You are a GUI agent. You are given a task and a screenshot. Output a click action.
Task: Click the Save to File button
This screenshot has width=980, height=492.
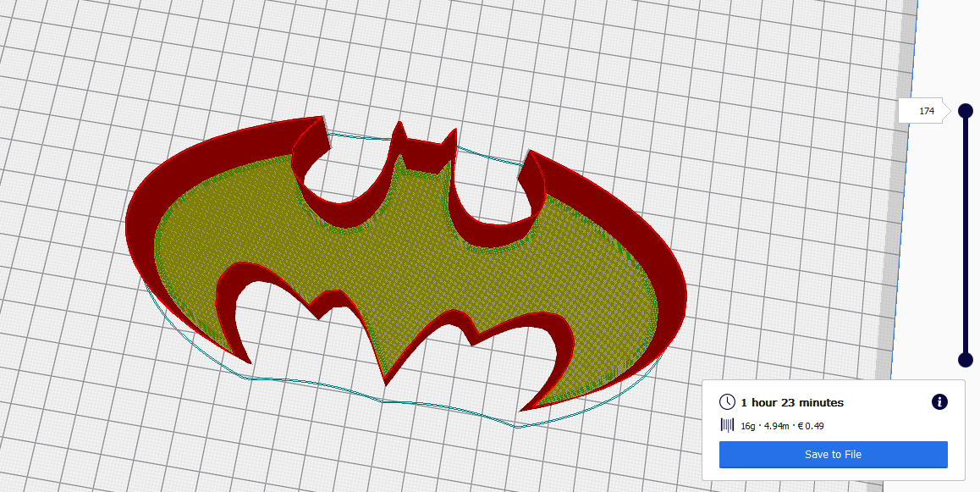point(833,455)
